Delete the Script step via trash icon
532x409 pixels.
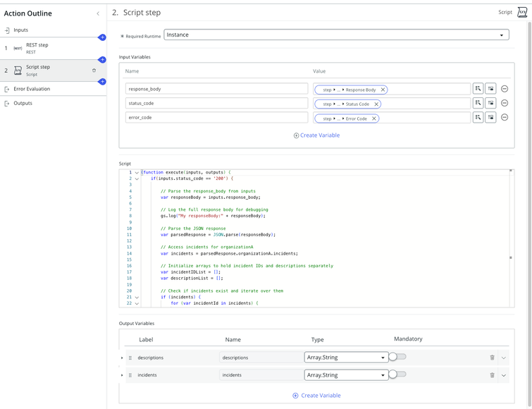(94, 71)
